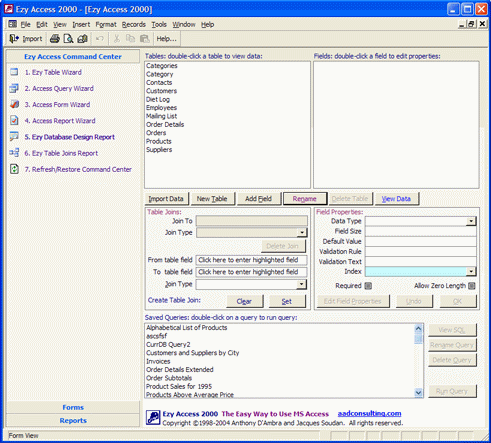Click Set in Create Table Join

click(287, 301)
